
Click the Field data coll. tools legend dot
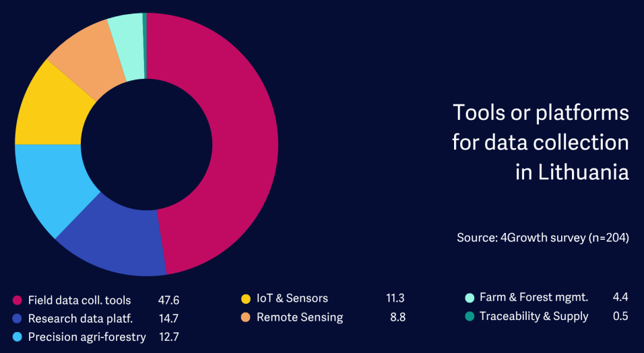[x=18, y=300]
